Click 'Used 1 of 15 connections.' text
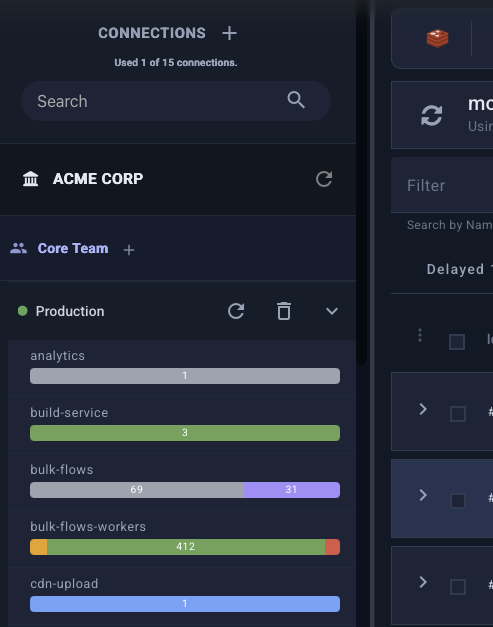 [176, 63]
